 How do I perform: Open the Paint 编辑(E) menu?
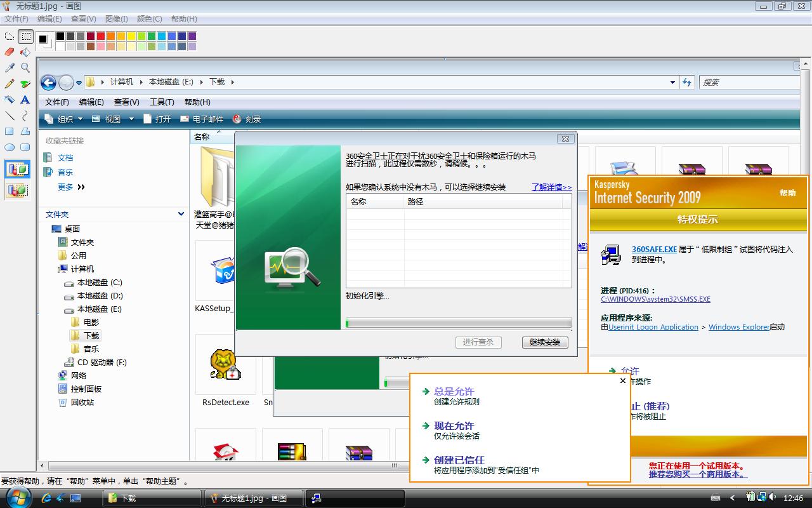pyautogui.click(x=50, y=19)
